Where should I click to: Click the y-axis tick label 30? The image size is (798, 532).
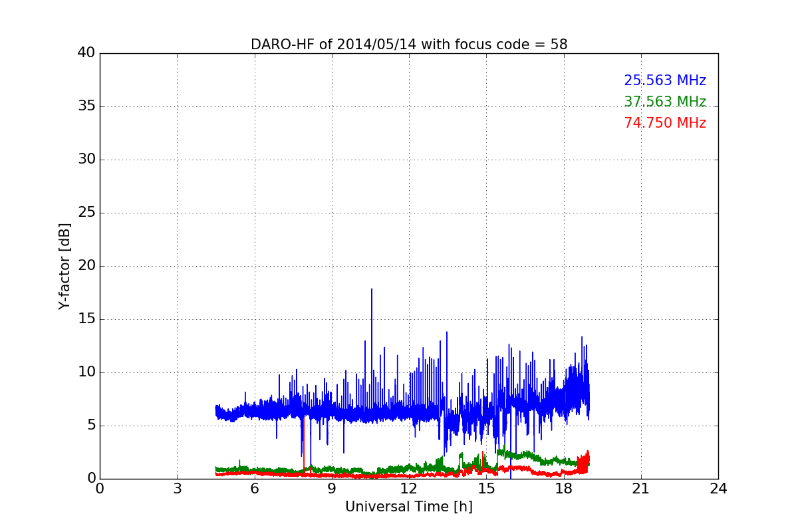pos(86,160)
